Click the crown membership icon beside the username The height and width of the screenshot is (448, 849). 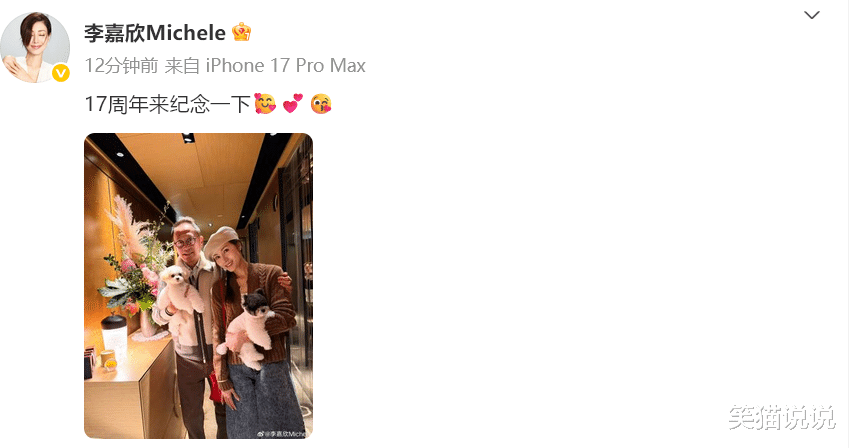pos(241,33)
